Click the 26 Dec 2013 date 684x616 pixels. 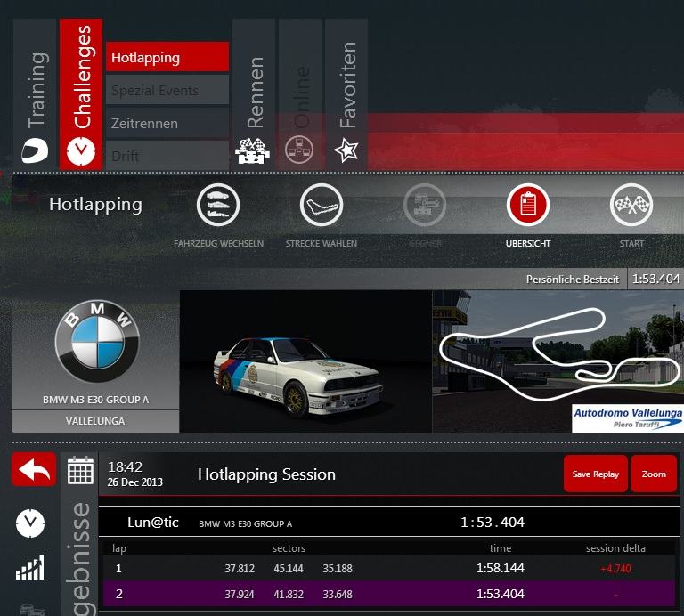[x=134, y=482]
